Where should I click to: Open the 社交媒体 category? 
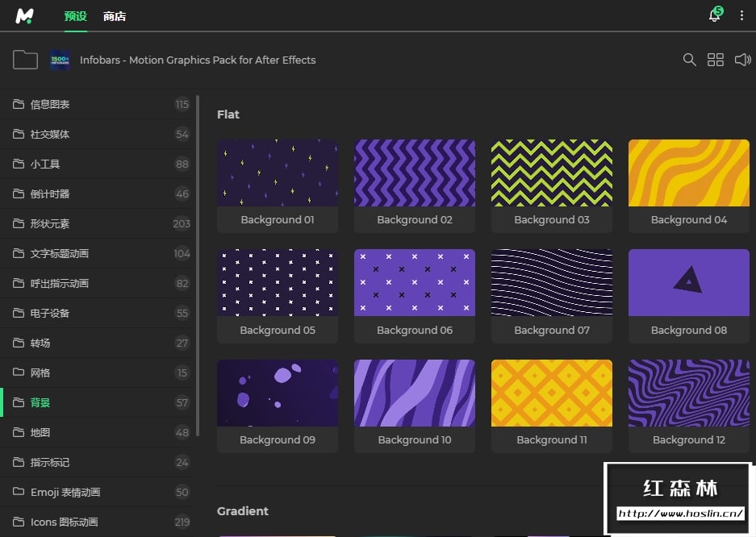click(x=50, y=134)
